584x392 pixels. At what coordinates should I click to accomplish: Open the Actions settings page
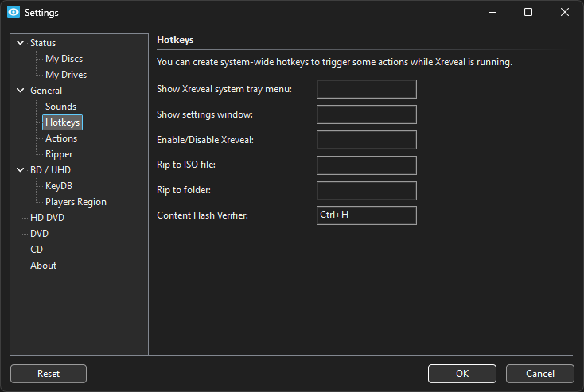coord(61,138)
